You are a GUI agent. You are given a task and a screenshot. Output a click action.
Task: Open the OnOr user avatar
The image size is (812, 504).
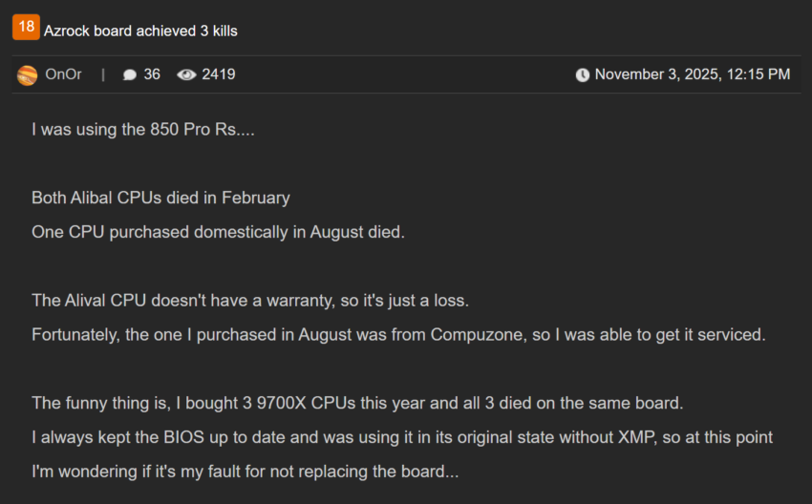28,74
